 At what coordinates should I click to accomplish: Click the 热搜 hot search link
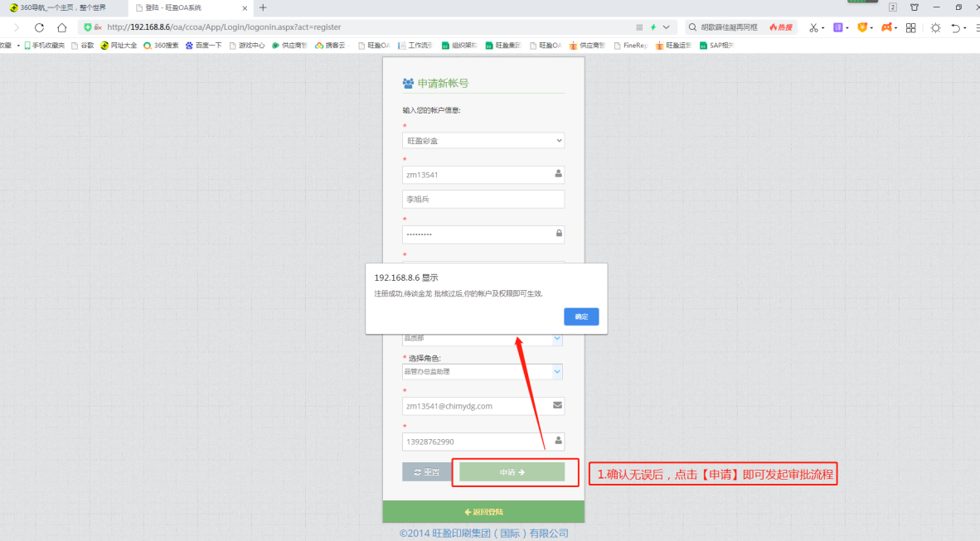click(781, 27)
